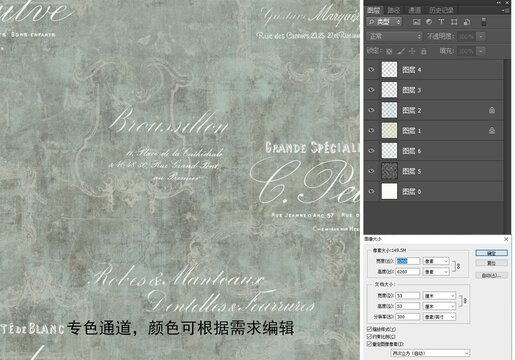Switch to the 历史记录 history tab

[x=441, y=10]
